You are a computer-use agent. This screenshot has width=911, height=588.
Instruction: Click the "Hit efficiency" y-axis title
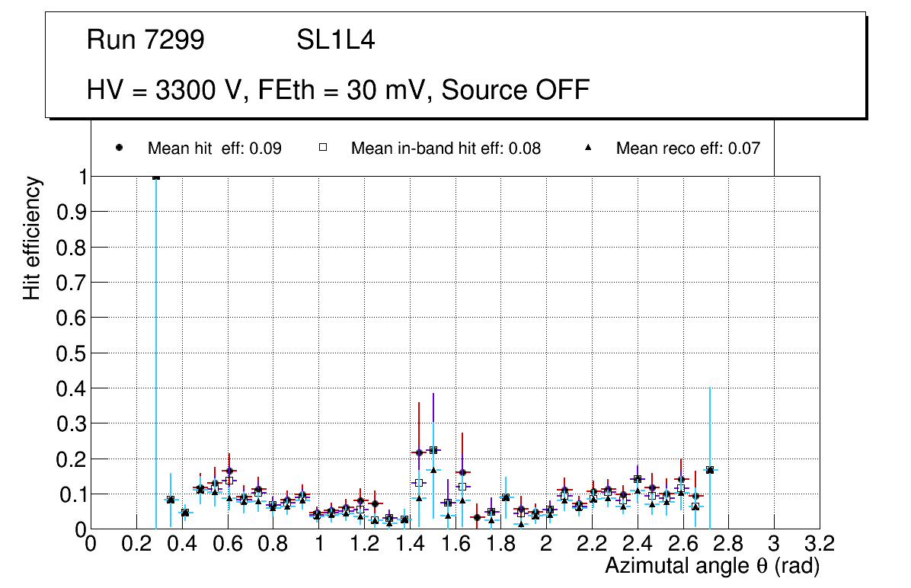[x=31, y=238]
